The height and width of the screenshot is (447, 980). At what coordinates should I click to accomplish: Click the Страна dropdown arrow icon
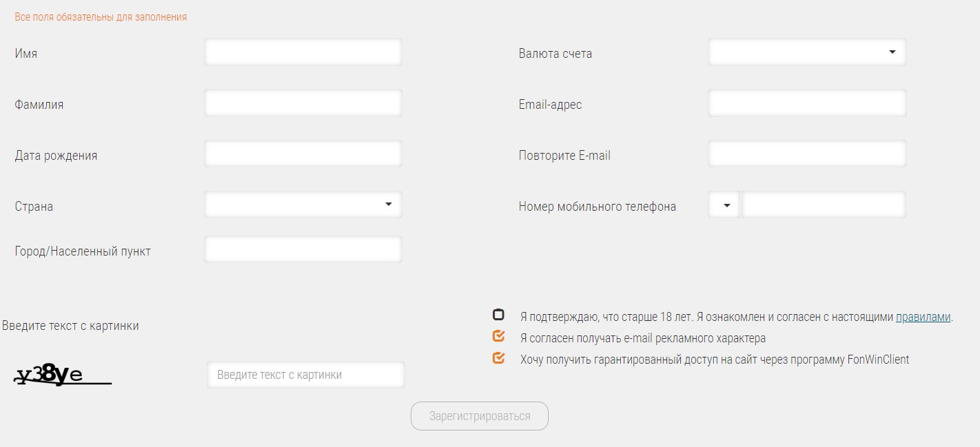tap(389, 205)
